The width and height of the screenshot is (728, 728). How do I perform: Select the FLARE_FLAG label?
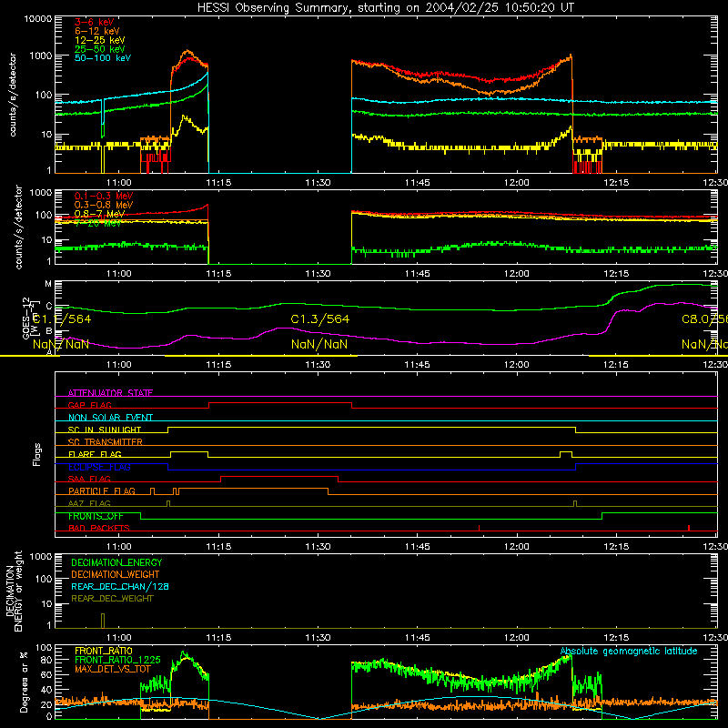click(x=95, y=454)
